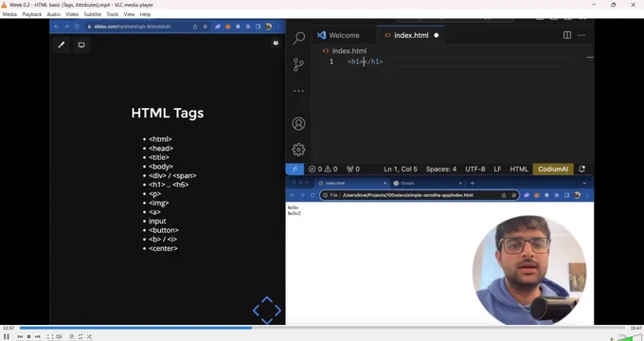Split the VS Code editor right
Viewport: 644px width, 341px height.
[x=566, y=35]
